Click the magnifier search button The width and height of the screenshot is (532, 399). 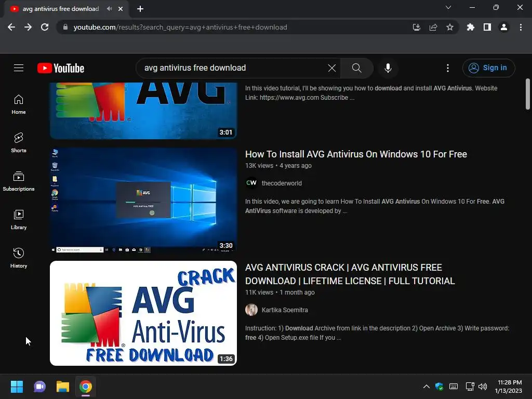tap(356, 68)
